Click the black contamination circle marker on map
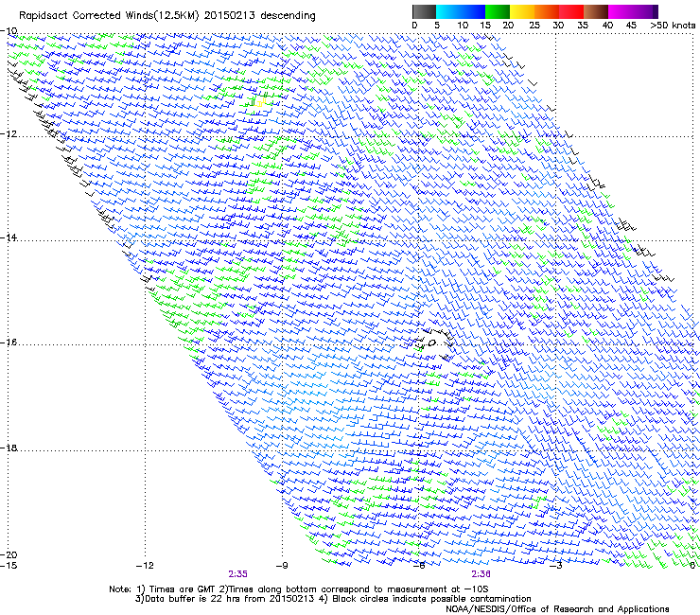Image resolution: width=700 pixels, height=615 pixels. [x=432, y=343]
